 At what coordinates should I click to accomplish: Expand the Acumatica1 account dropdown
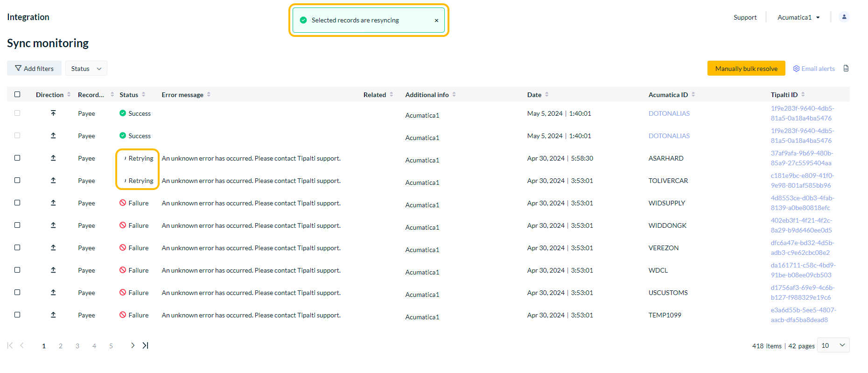(798, 17)
